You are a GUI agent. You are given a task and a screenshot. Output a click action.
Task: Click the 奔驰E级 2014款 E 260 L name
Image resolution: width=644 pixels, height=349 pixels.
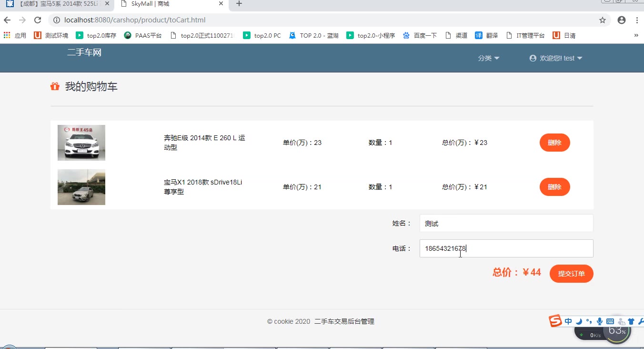pyautogui.click(x=205, y=143)
